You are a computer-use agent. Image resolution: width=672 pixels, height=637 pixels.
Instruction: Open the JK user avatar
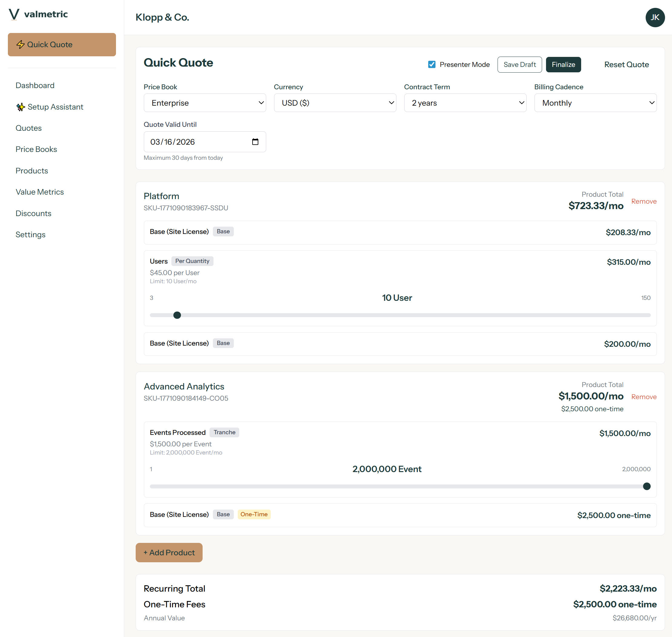(x=655, y=17)
